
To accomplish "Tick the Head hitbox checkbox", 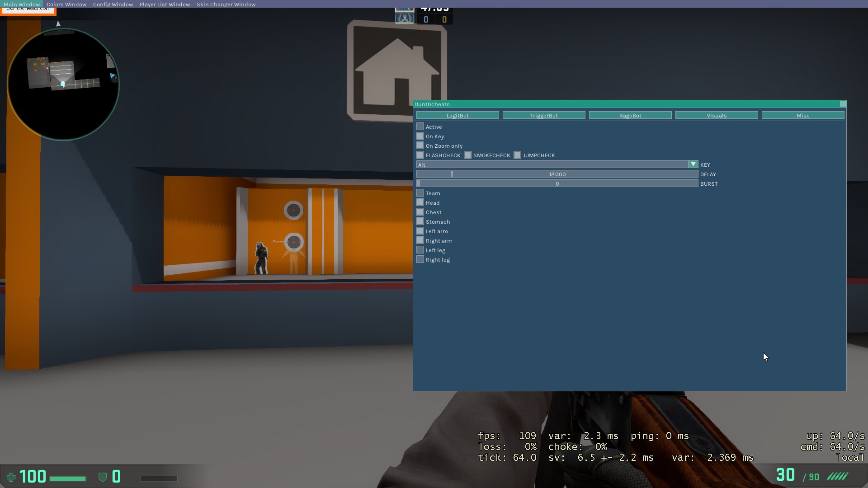I will click(420, 203).
